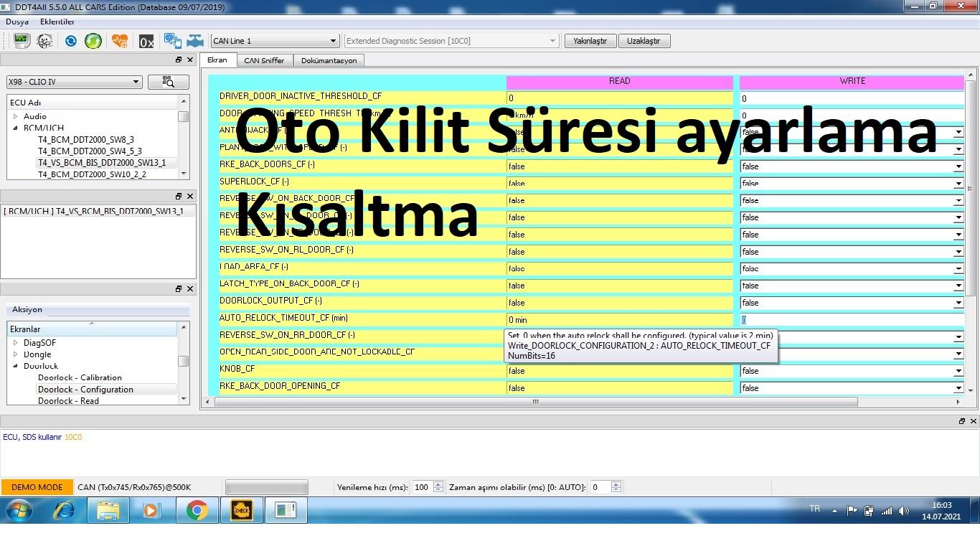Click the Yakınlaştır zoom-in button
Viewport: 980px width, 551px height.
pyautogui.click(x=590, y=41)
